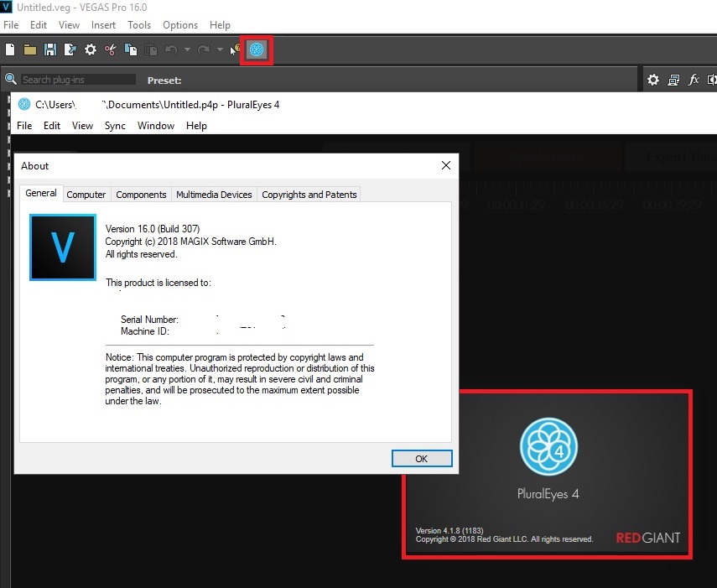The width and height of the screenshot is (717, 588).
Task: Save the project using floppy disk icon
Action: click(x=50, y=49)
